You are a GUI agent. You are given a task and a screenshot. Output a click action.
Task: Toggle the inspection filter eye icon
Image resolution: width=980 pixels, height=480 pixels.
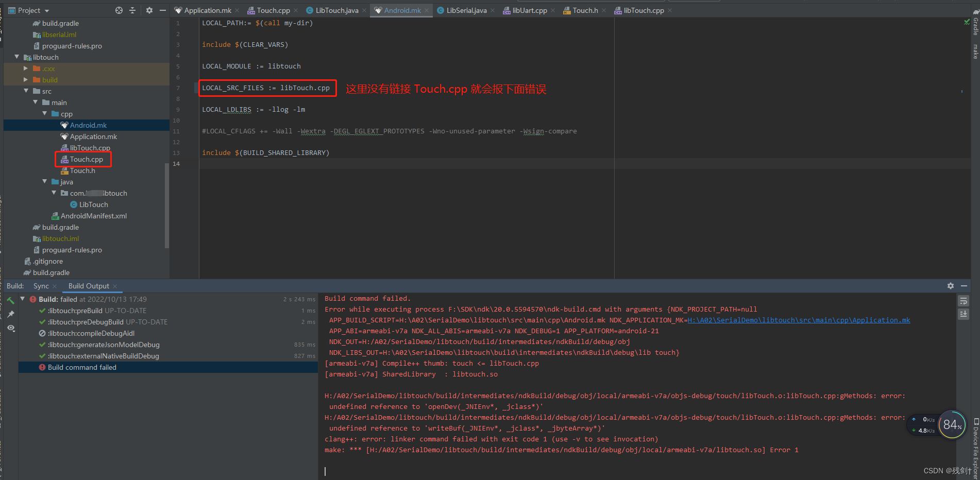click(10, 328)
